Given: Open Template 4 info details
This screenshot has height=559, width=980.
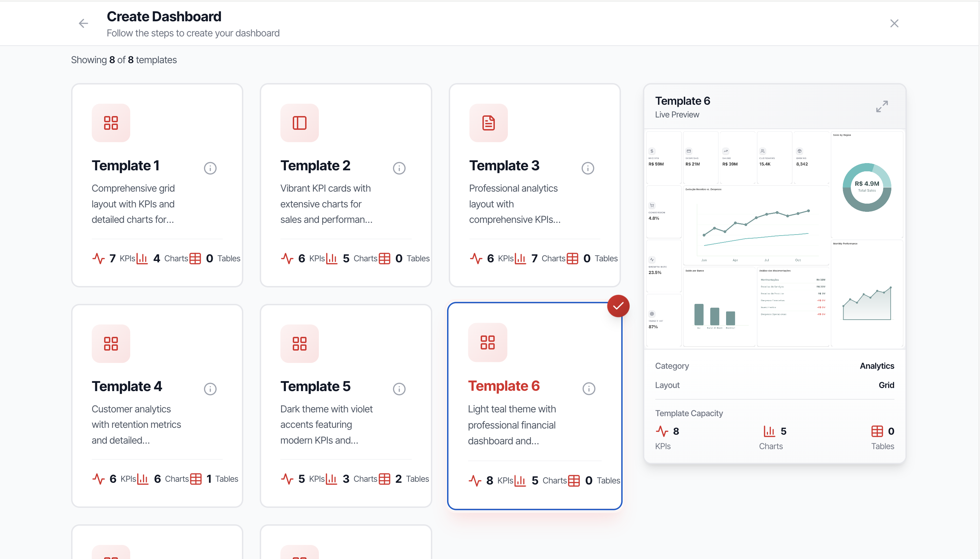Looking at the screenshot, I should tap(210, 389).
